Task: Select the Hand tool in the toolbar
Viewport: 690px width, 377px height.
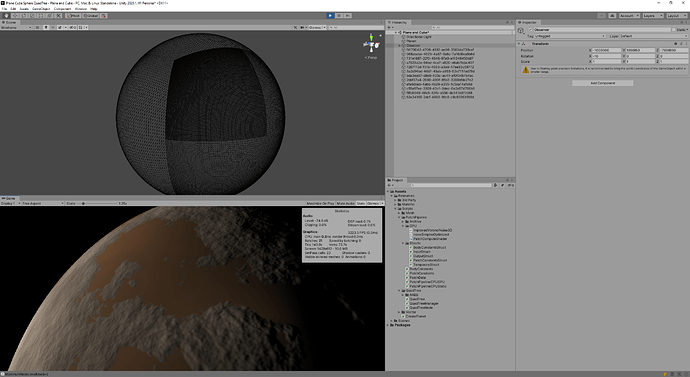Action: click(6, 16)
